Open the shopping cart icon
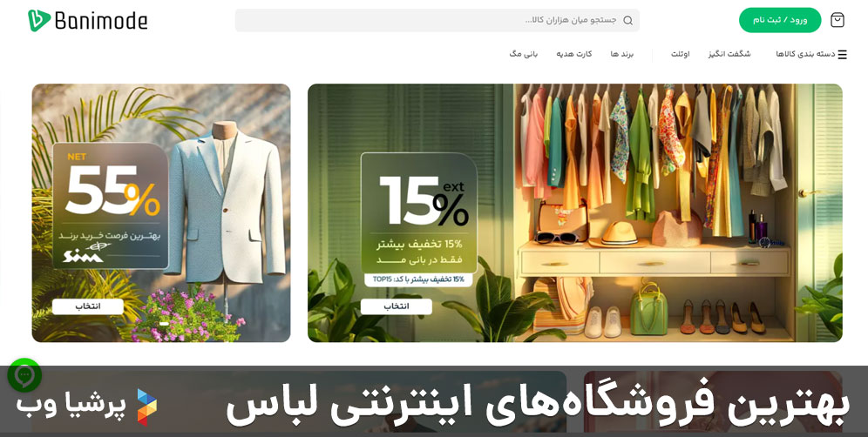 click(x=837, y=21)
